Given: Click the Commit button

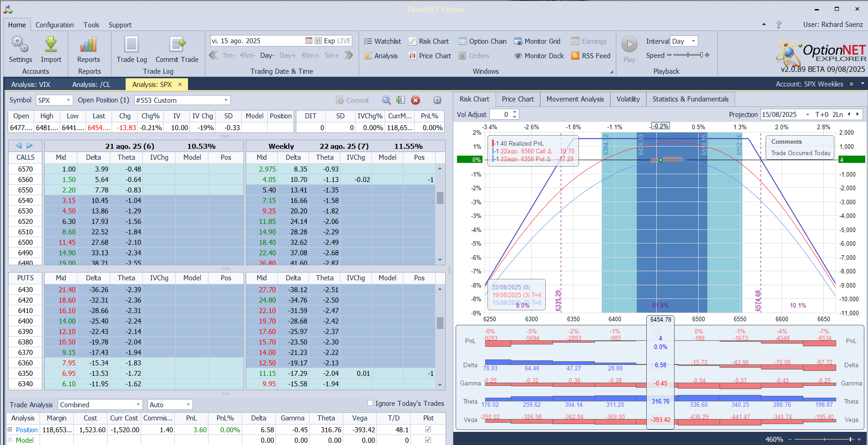Looking at the screenshot, I should [353, 100].
